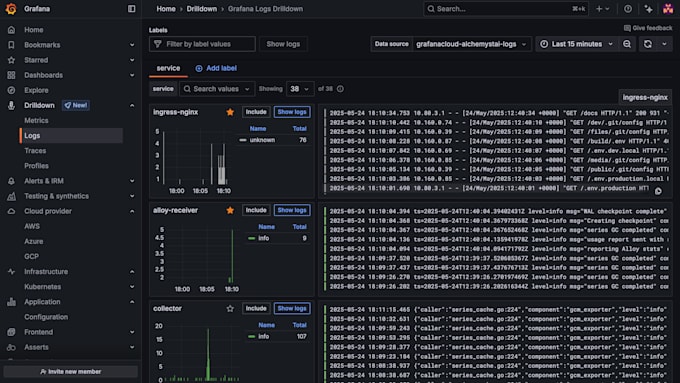Click Invite new member button

point(71,372)
